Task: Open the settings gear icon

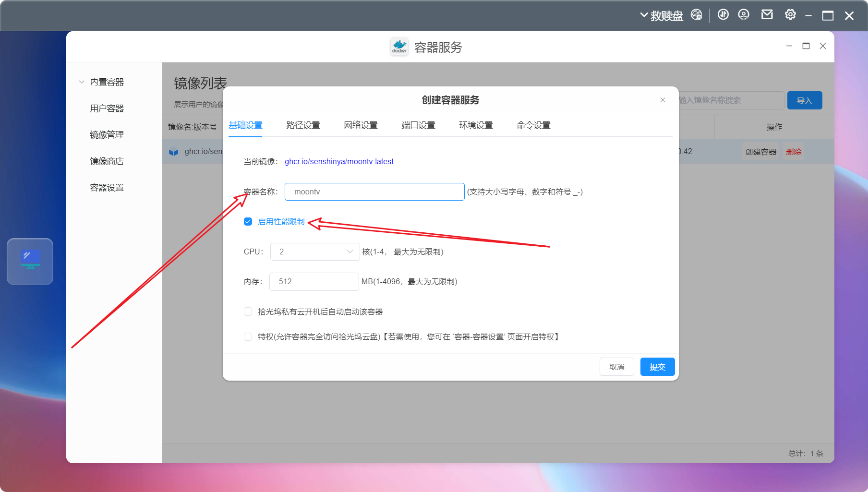Action: pyautogui.click(x=790, y=15)
